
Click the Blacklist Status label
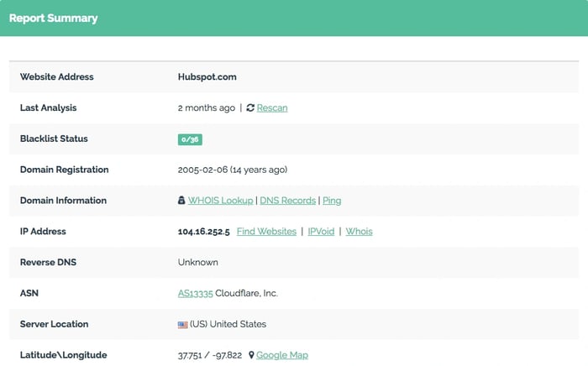(x=54, y=139)
